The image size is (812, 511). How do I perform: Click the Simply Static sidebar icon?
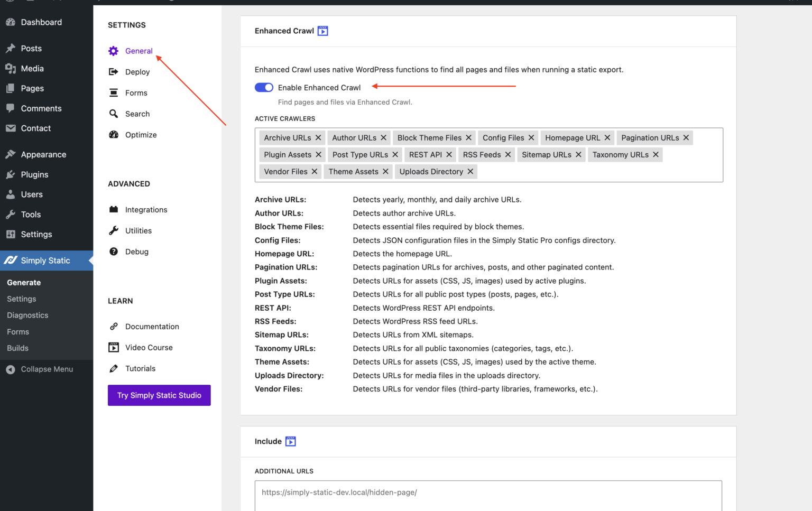coord(11,260)
